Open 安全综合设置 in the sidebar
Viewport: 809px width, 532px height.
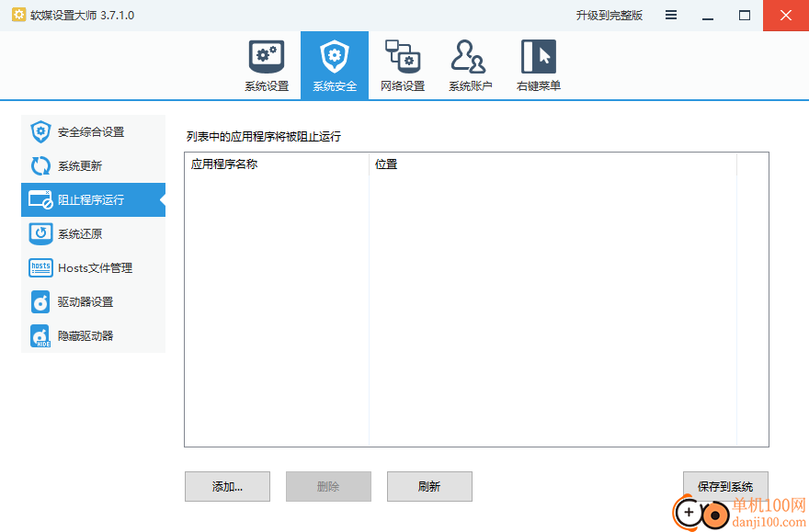coord(94,132)
